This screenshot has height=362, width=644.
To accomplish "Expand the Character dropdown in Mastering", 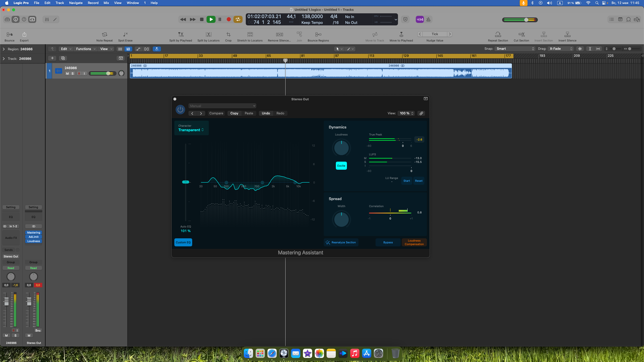I will [x=191, y=130].
